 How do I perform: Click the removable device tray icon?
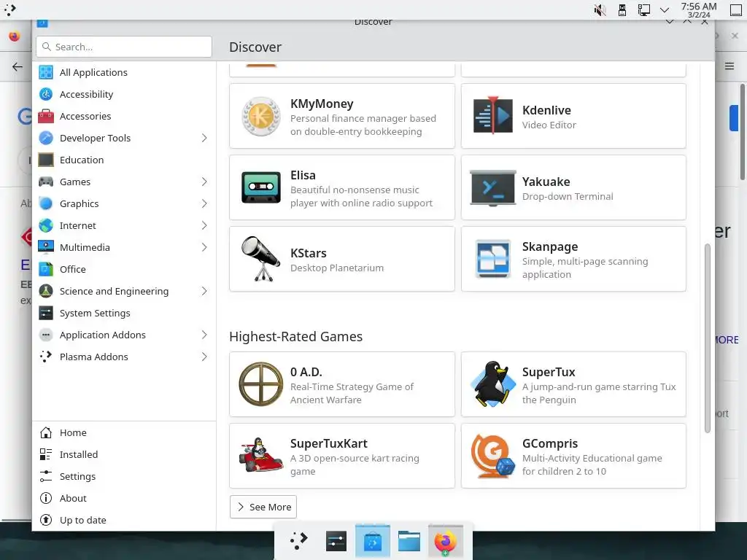(622, 10)
